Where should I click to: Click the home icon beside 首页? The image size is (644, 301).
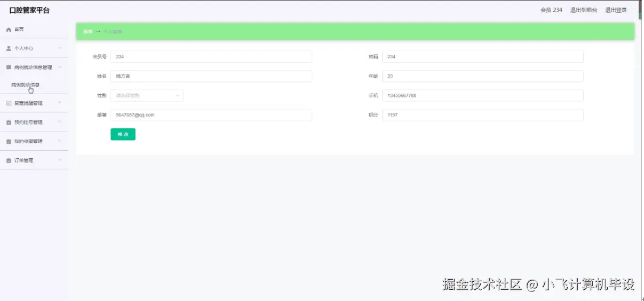click(9, 29)
